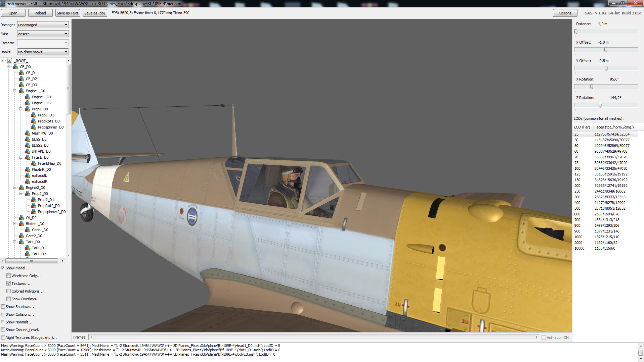Click the Propspinner_D0 mesh icon
The width and height of the screenshot is (644, 362).
click(x=33, y=127)
